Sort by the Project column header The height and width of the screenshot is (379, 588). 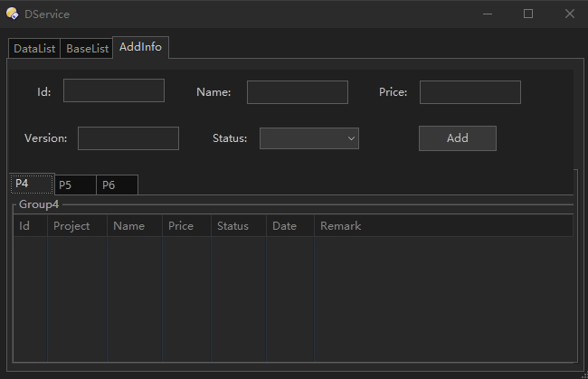tap(77, 225)
